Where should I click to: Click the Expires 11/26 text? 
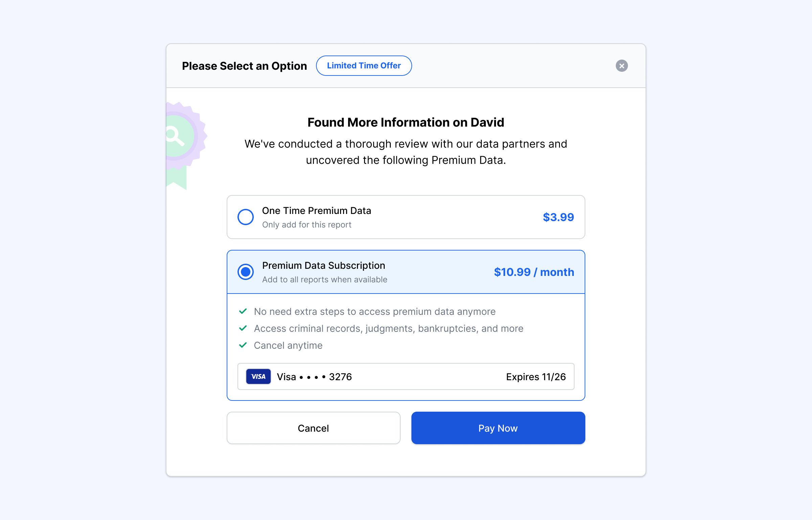pyautogui.click(x=536, y=377)
